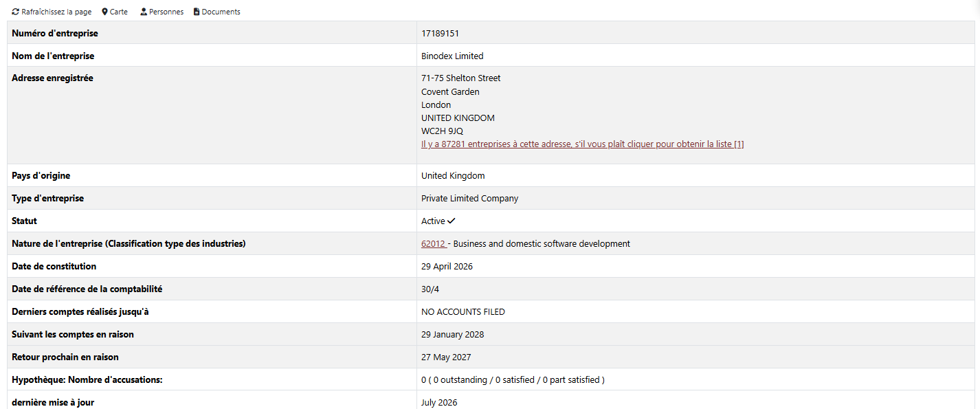Open the Carte menu item

(119, 12)
